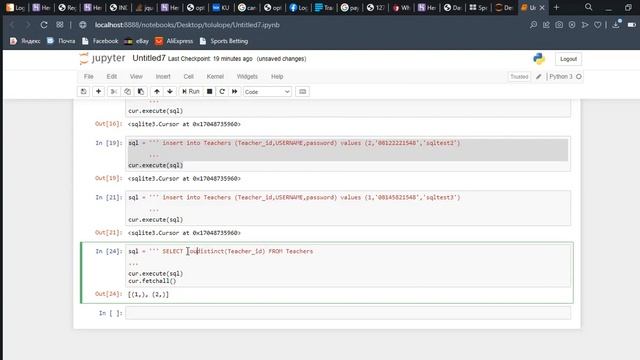Viewport: 640px width, 360px height.
Task: Open the Почта bookmark
Action: click(61, 41)
